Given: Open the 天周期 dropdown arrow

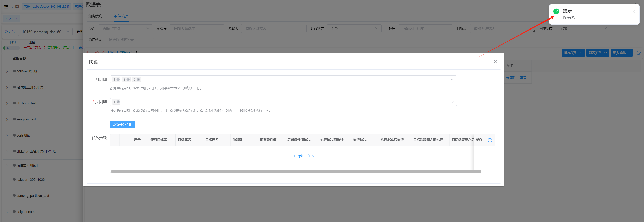Looking at the screenshot, I should 452,102.
